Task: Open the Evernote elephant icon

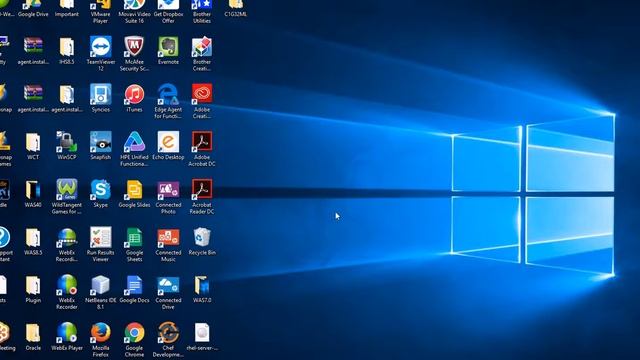Action: pos(168,47)
